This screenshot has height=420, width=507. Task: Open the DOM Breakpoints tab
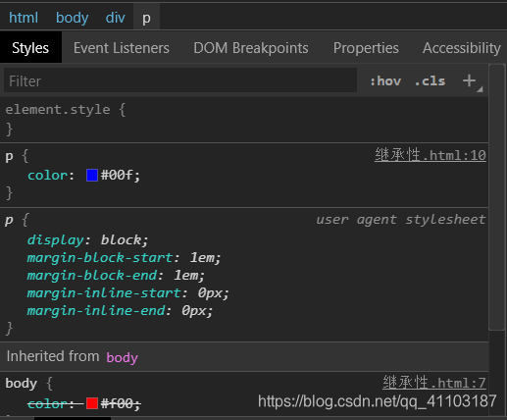tap(251, 48)
